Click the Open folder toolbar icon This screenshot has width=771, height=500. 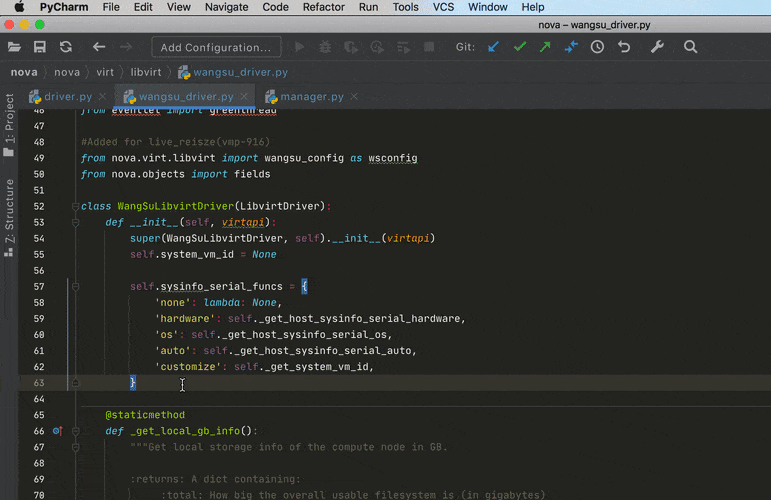[14, 47]
